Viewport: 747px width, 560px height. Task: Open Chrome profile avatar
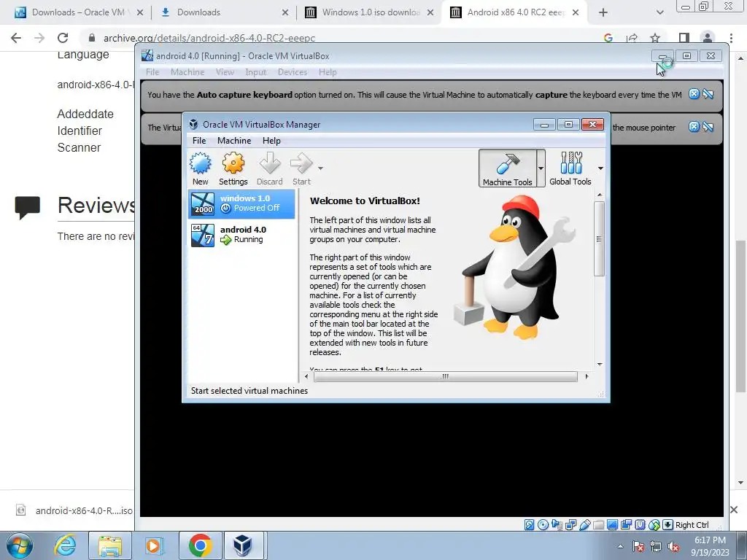708,38
